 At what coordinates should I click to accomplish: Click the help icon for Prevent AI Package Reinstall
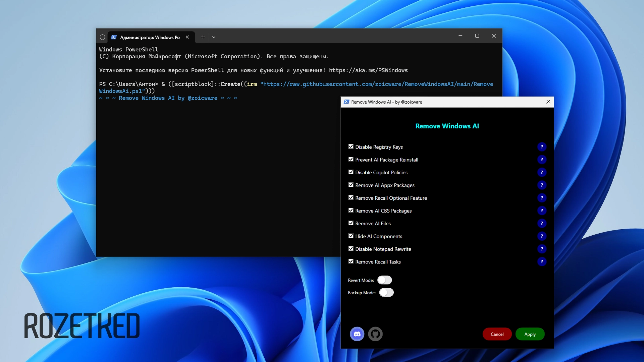pos(542,160)
